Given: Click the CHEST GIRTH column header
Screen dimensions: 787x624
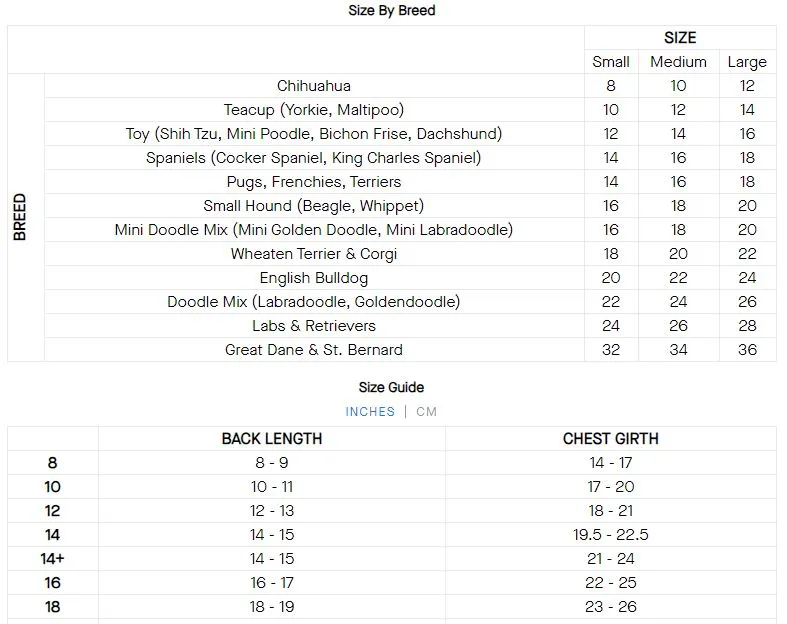Looking at the screenshot, I should pos(610,439).
